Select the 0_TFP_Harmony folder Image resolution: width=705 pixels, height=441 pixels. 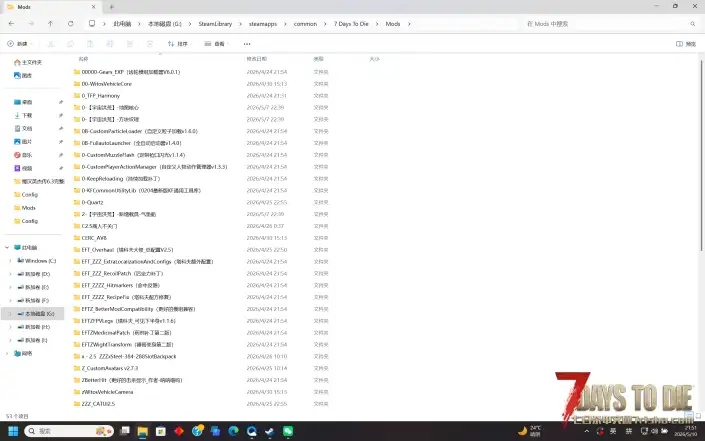coord(101,96)
